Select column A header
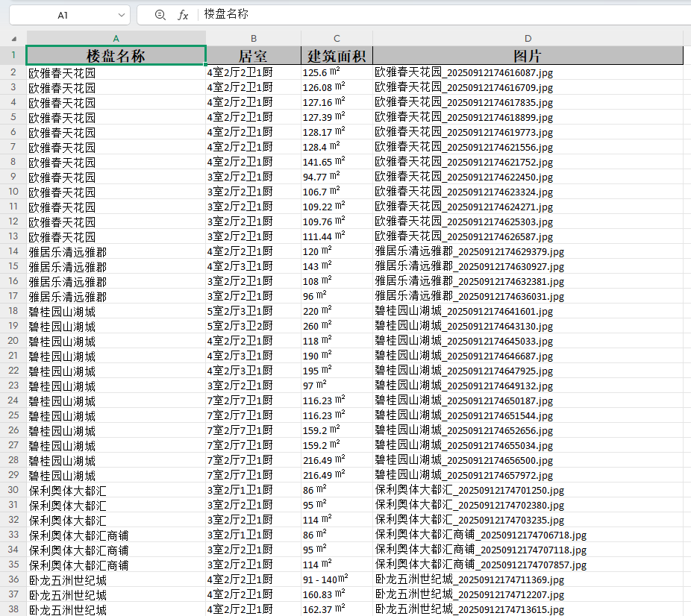691x616 pixels. 116,38
